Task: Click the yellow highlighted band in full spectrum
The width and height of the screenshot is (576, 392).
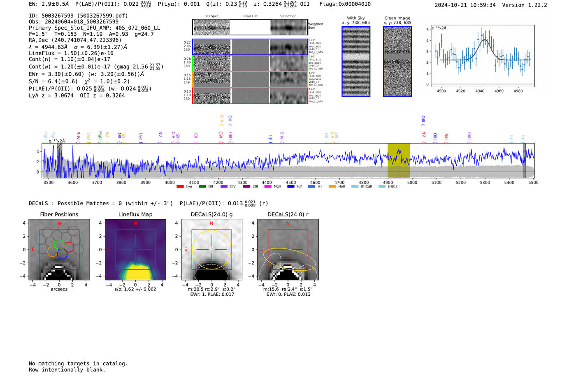Action: coord(399,160)
